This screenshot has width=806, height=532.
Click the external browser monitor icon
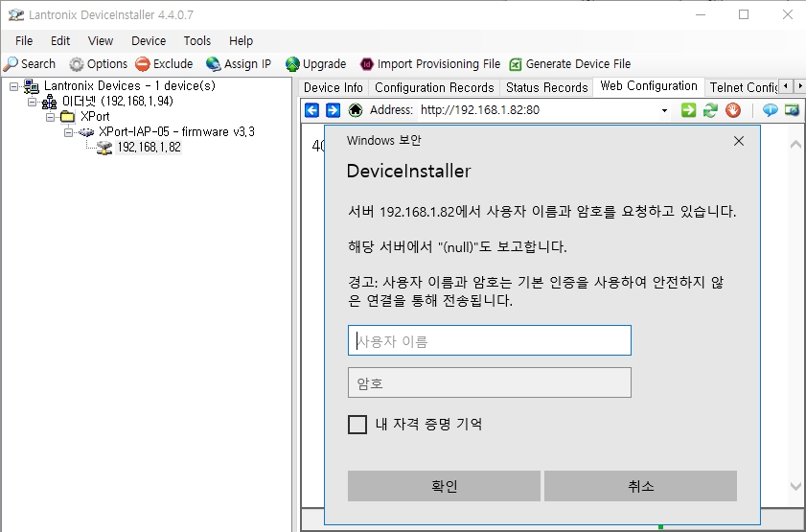[793, 110]
